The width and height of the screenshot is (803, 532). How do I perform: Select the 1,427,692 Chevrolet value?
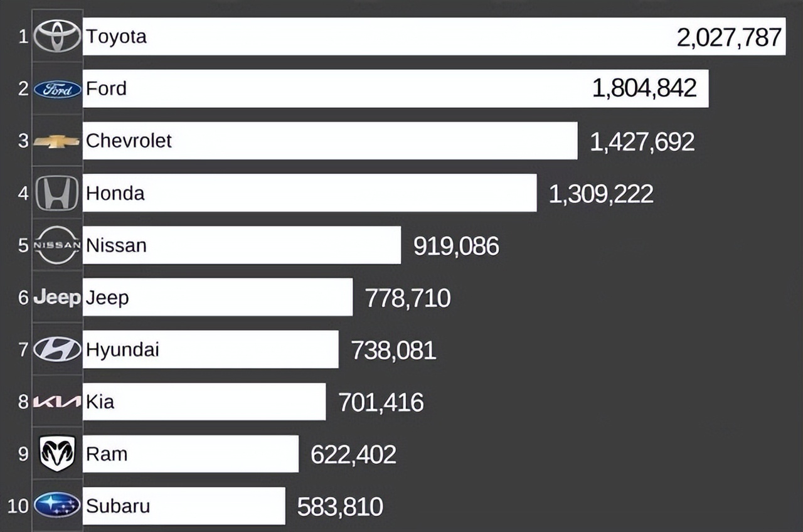point(642,142)
